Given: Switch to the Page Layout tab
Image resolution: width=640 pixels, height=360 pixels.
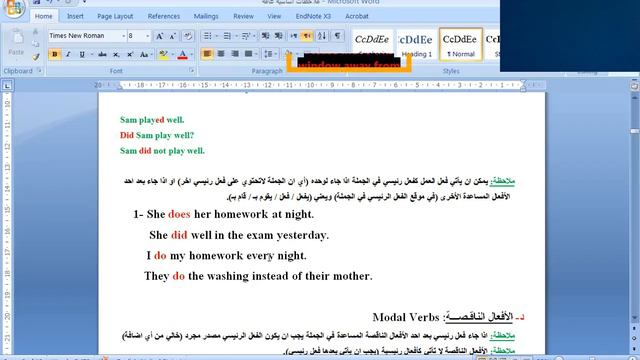Looking at the screenshot, I should pos(115,16).
